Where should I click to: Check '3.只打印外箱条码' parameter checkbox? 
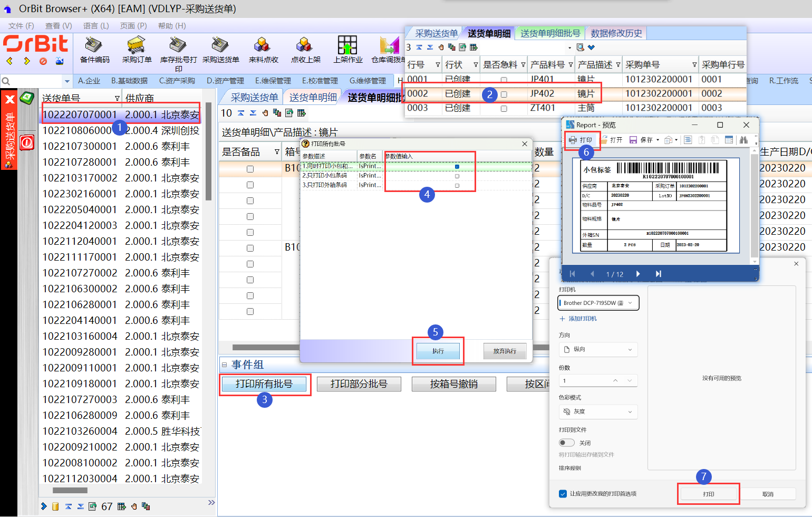pyautogui.click(x=457, y=186)
